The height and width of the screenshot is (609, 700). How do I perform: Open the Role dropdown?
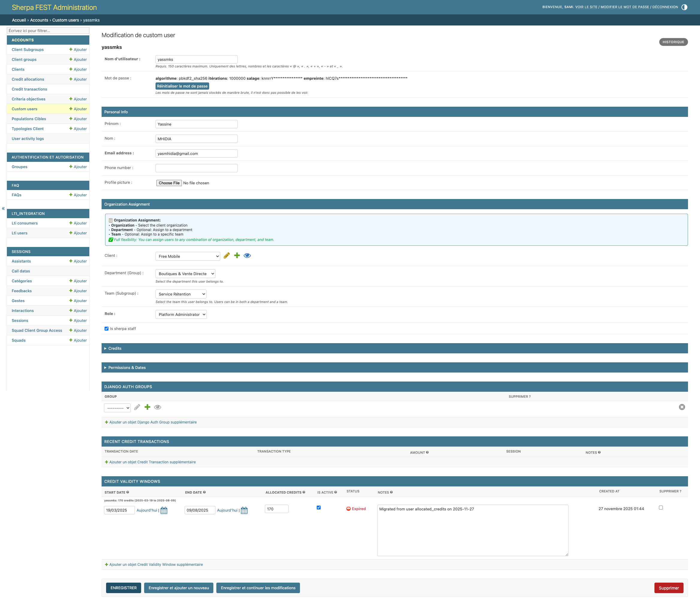coord(181,315)
